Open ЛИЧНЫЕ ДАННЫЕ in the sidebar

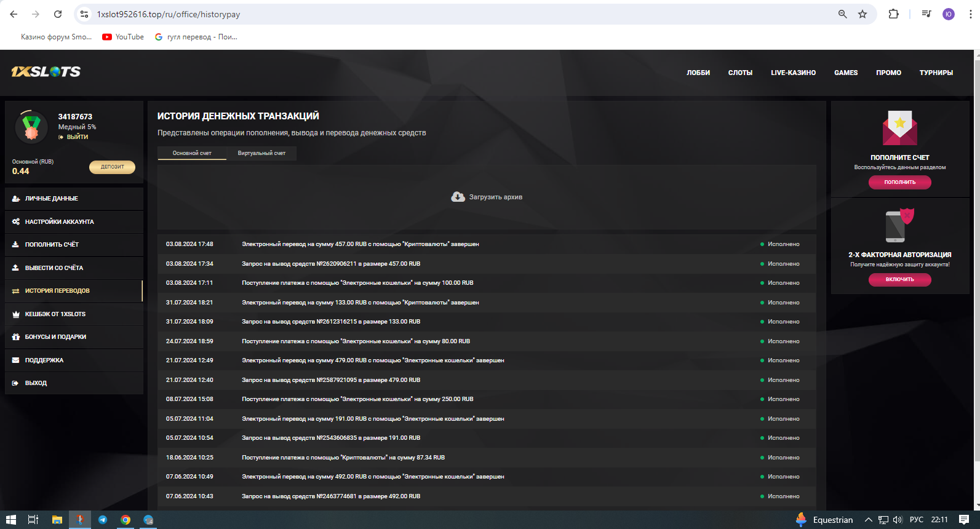(x=74, y=199)
